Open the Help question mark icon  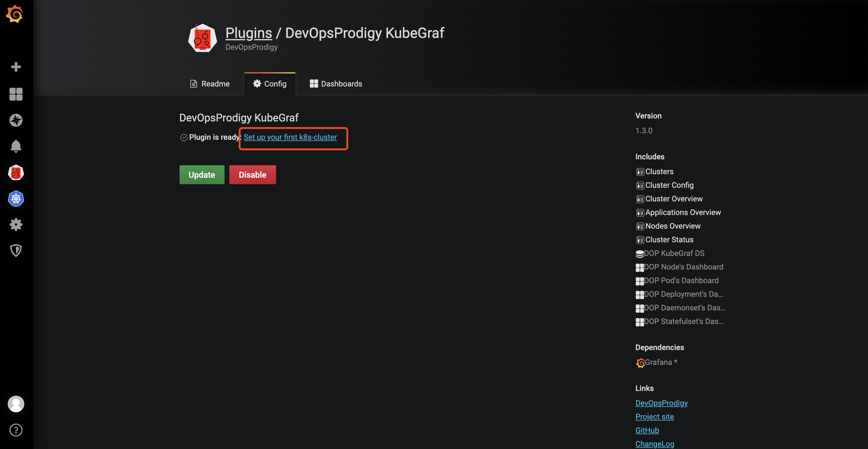coord(16,430)
